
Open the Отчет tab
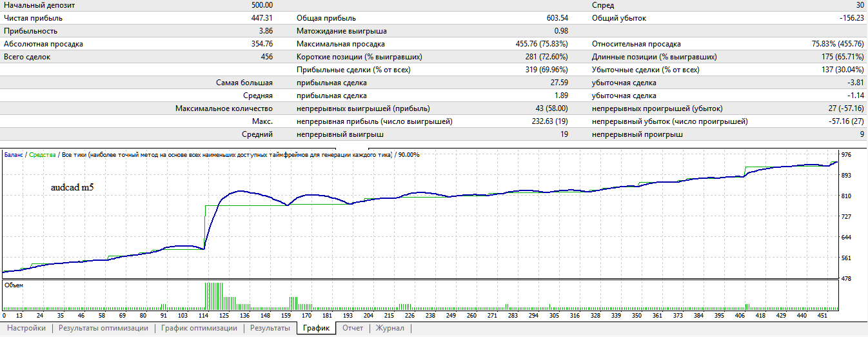(x=353, y=329)
